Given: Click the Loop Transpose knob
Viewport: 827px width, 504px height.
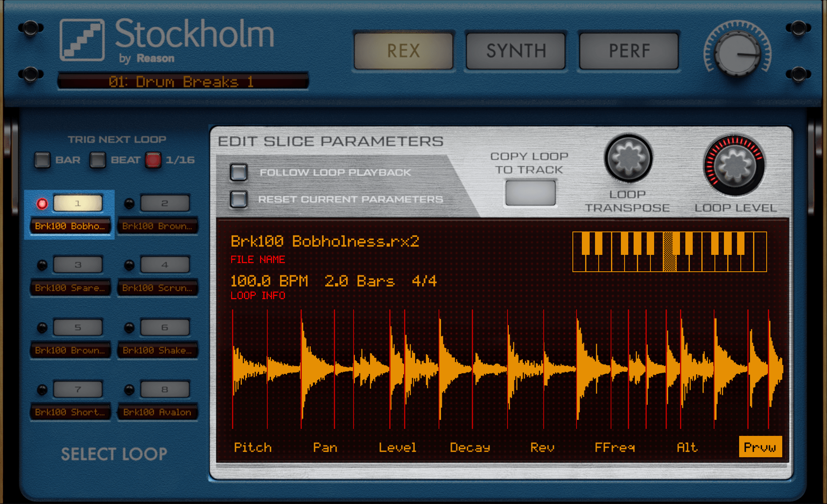Looking at the screenshot, I should 628,158.
